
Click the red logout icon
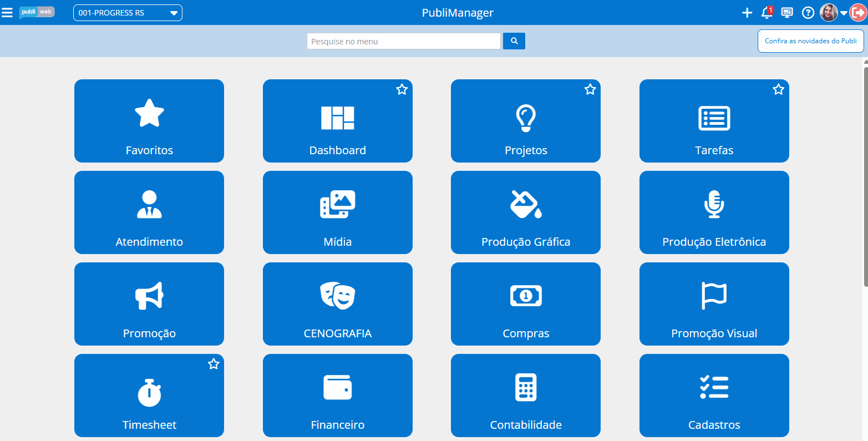(858, 13)
